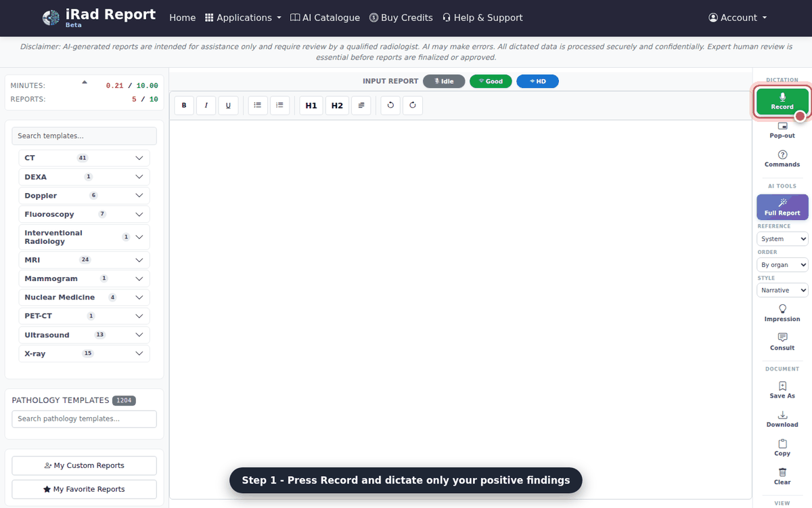Click the 0.21 / 10.00 minutes value

pyautogui.click(x=132, y=86)
